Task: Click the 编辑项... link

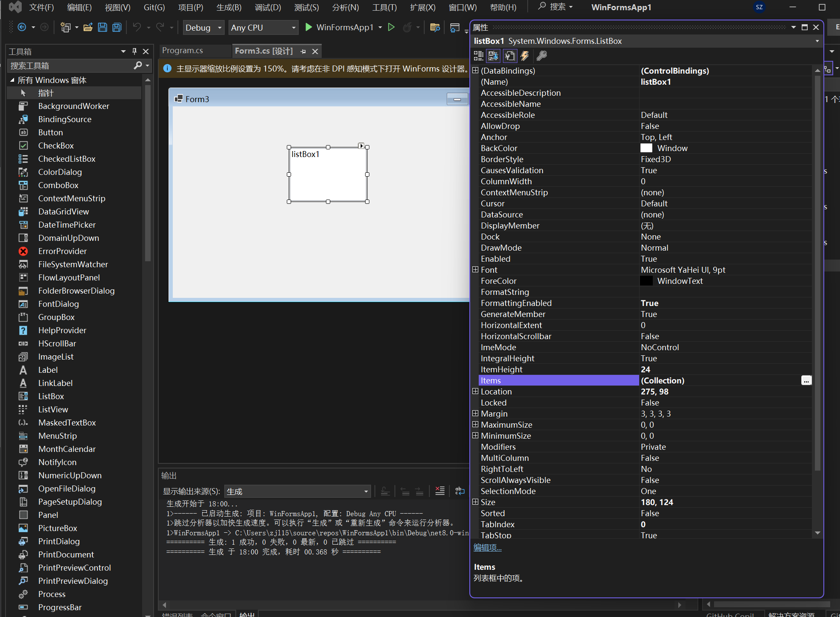Action: [x=488, y=548]
